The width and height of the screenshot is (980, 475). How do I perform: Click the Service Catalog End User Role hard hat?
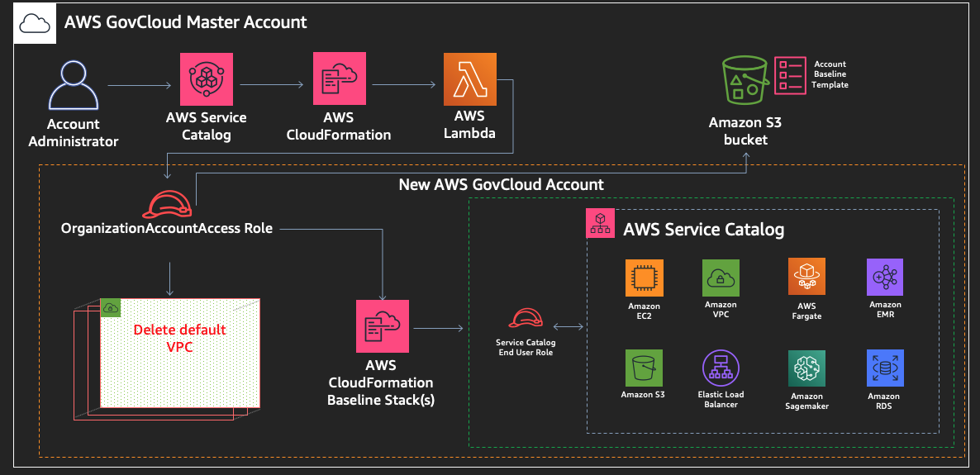click(x=526, y=320)
